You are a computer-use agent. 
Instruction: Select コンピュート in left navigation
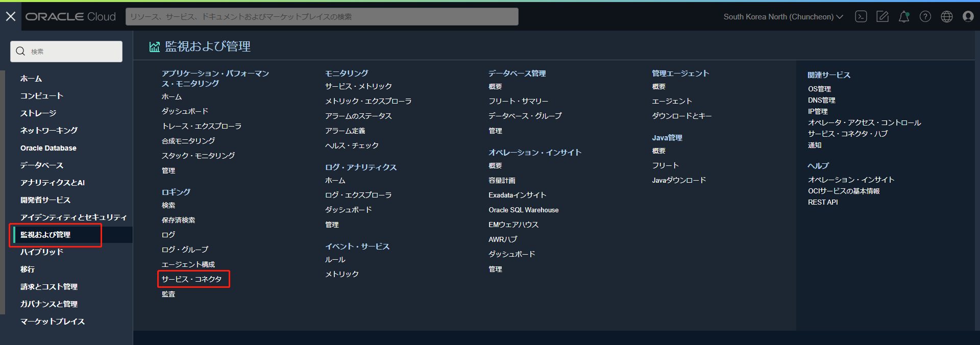[x=42, y=96]
